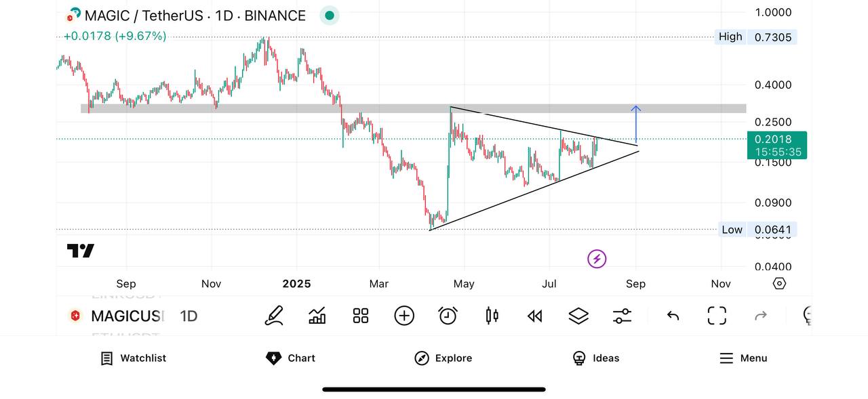
Task: Change the 1D timeframe interval
Action: coord(189,316)
